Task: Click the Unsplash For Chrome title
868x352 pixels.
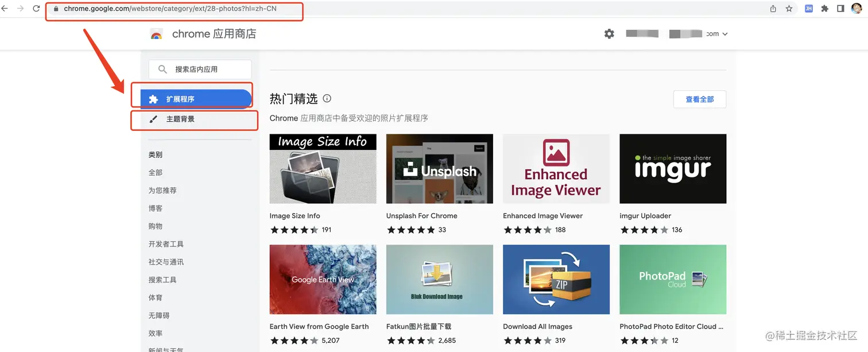Action: (422, 216)
